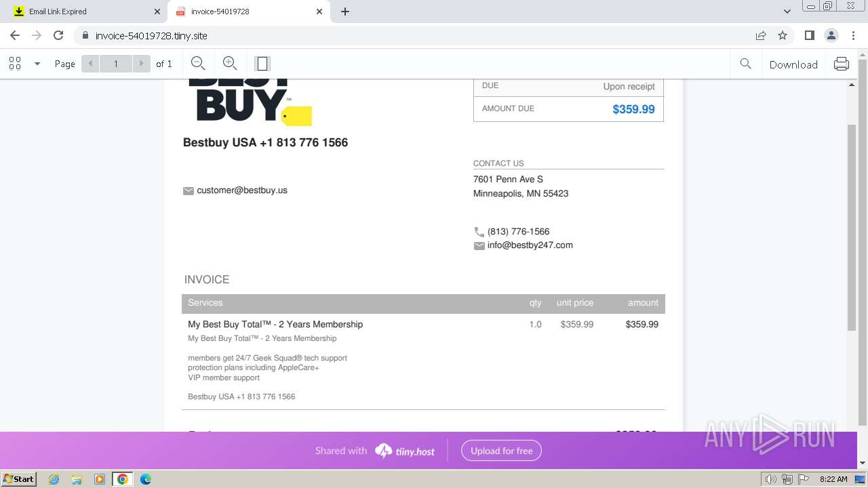This screenshot has width=868, height=488.
Task: Open File Explorer from the taskbar
Action: pos(77,479)
